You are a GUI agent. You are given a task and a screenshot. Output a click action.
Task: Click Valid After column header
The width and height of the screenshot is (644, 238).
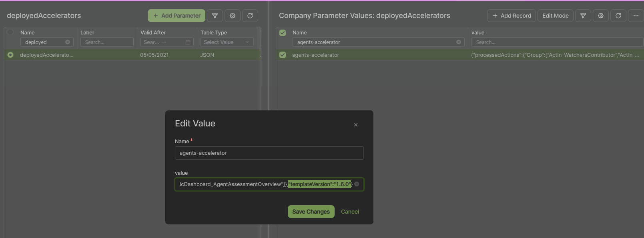tap(153, 32)
